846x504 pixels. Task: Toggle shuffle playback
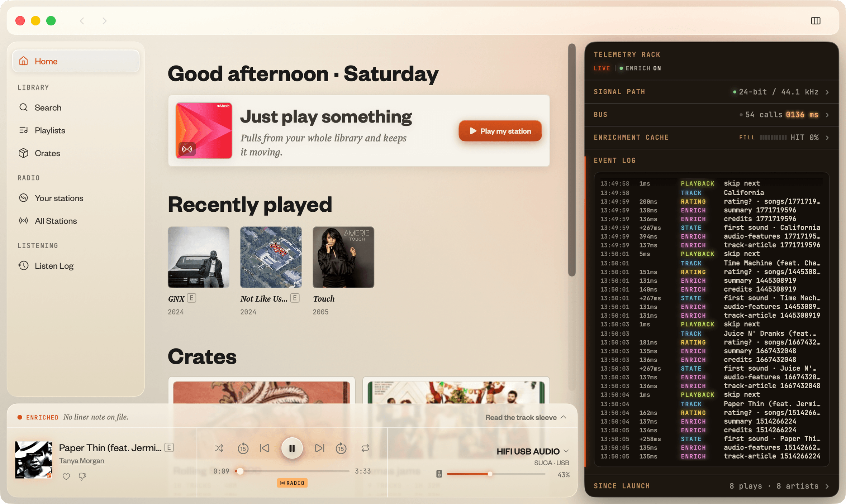point(219,448)
